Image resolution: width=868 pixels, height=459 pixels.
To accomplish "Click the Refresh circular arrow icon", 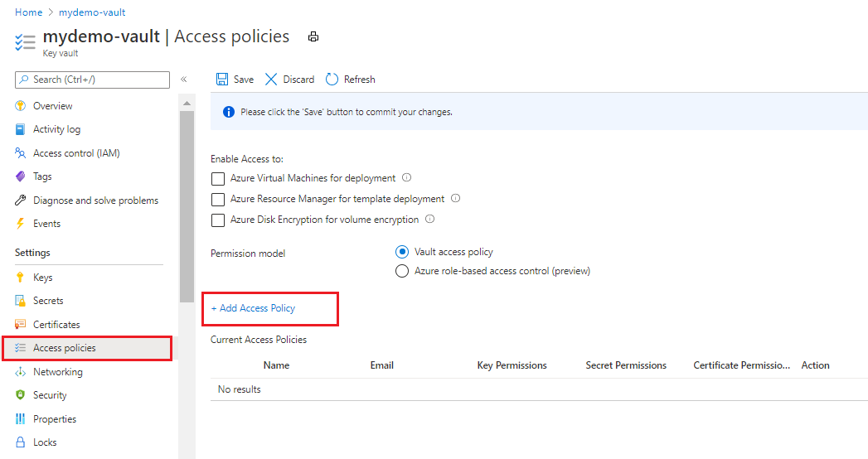I will (x=332, y=80).
